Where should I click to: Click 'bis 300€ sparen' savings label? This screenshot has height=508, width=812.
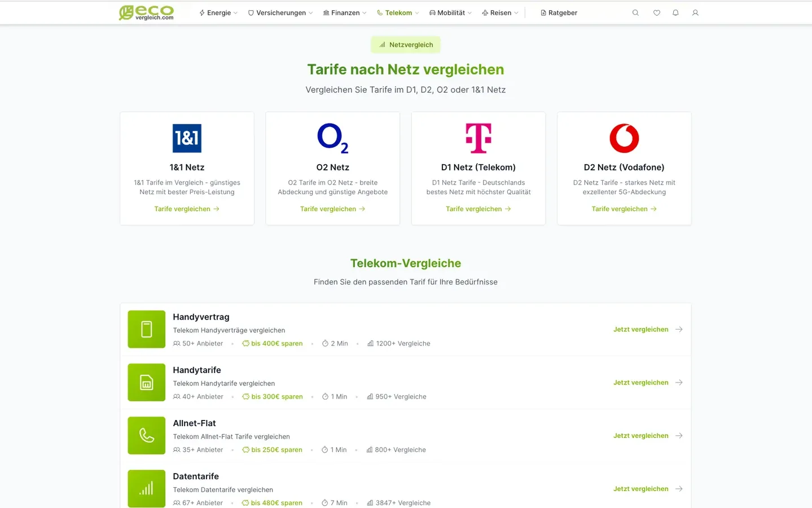pyautogui.click(x=273, y=397)
